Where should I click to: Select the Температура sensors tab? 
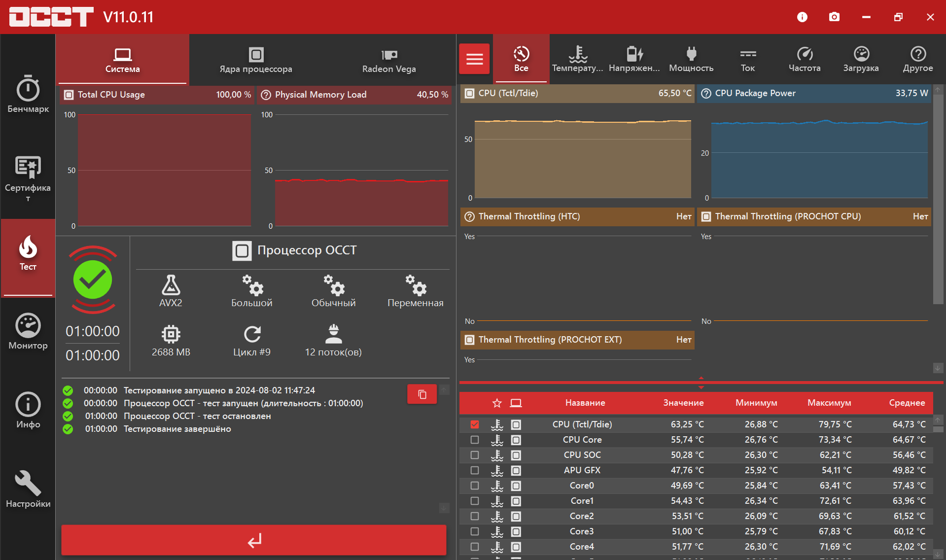pyautogui.click(x=578, y=59)
